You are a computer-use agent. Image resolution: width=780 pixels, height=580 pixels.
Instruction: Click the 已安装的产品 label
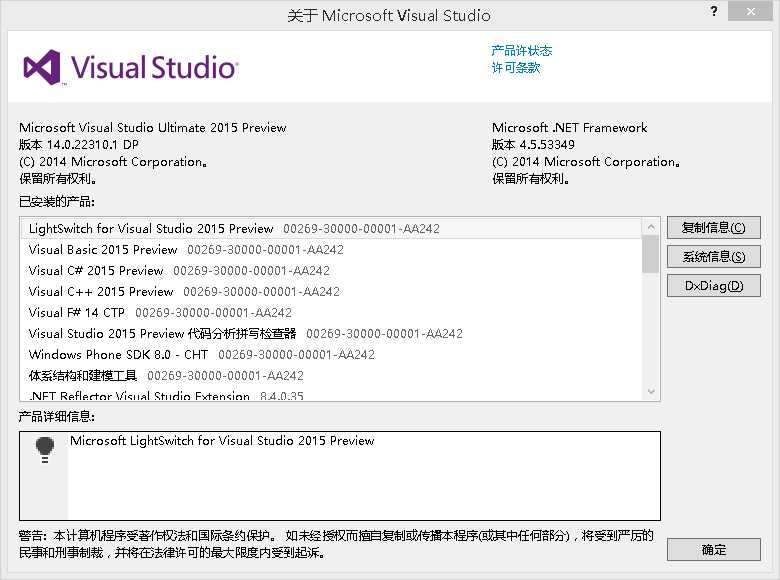tap(57, 201)
